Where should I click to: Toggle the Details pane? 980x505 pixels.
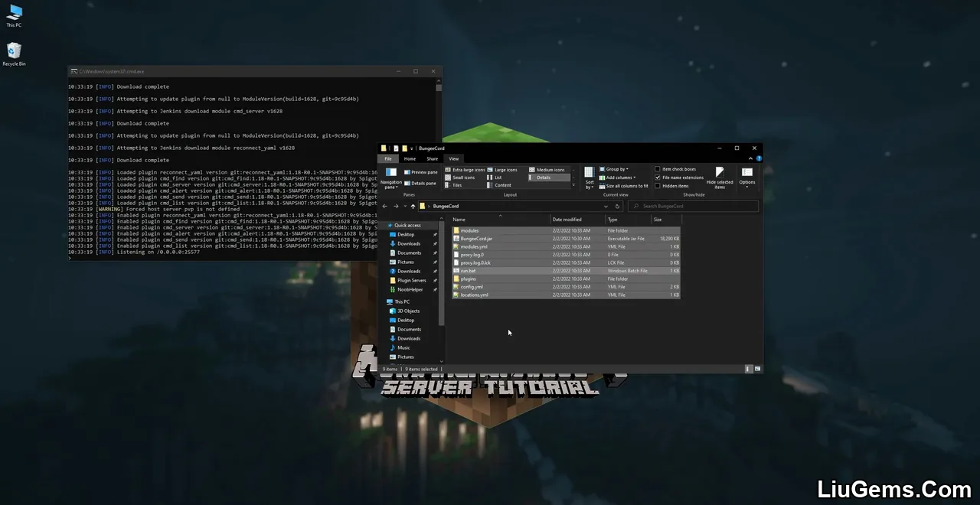(x=420, y=184)
